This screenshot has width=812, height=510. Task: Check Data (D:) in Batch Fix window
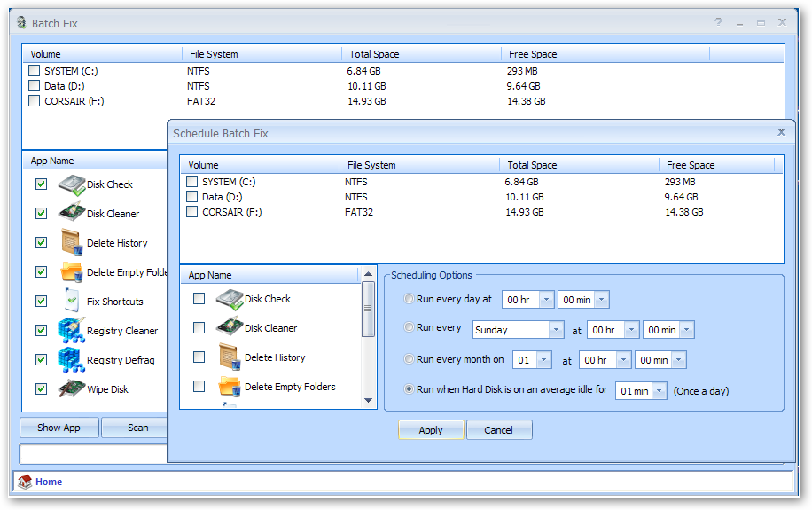pos(34,85)
